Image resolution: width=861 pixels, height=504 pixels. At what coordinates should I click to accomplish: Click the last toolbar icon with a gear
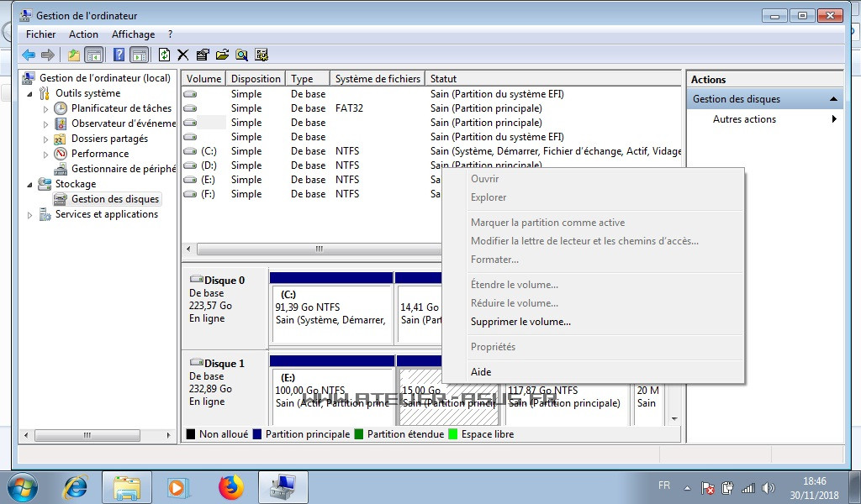pos(261,55)
